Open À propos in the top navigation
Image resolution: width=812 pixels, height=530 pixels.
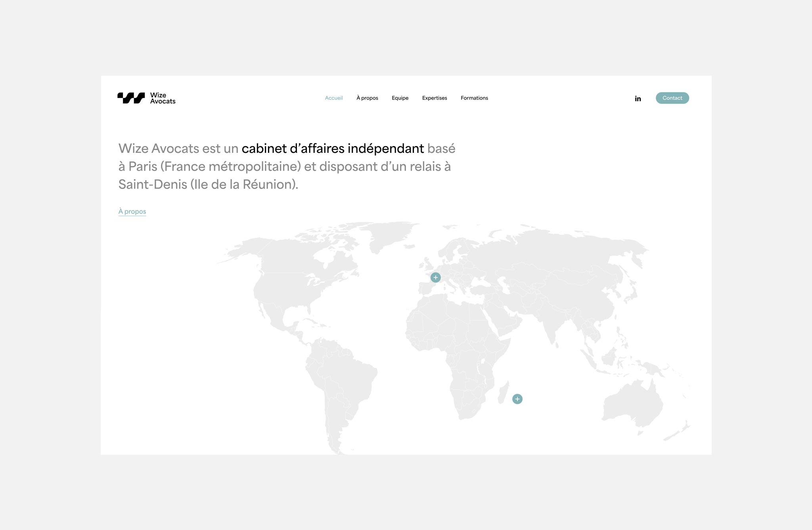(x=367, y=98)
